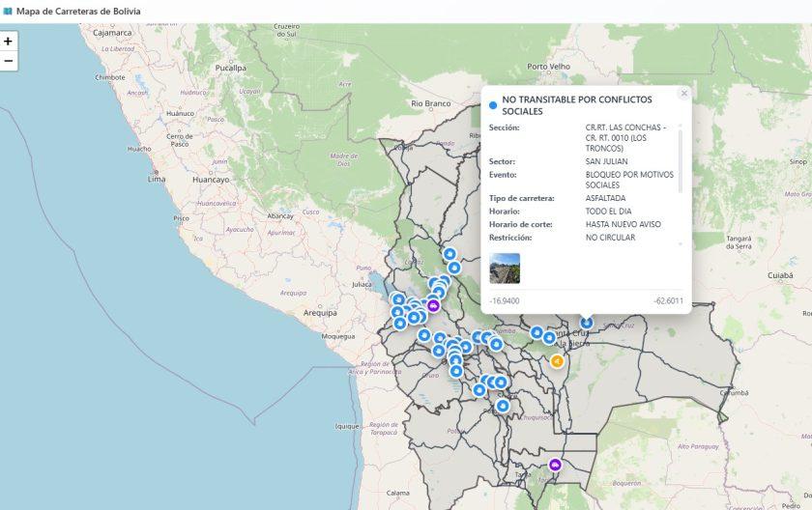Zoom in with the plus button

pyautogui.click(x=9, y=41)
